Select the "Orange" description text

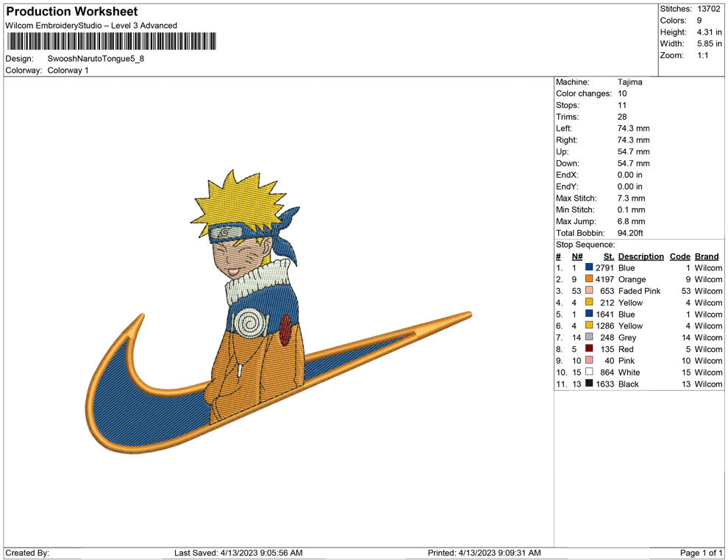coord(632,279)
